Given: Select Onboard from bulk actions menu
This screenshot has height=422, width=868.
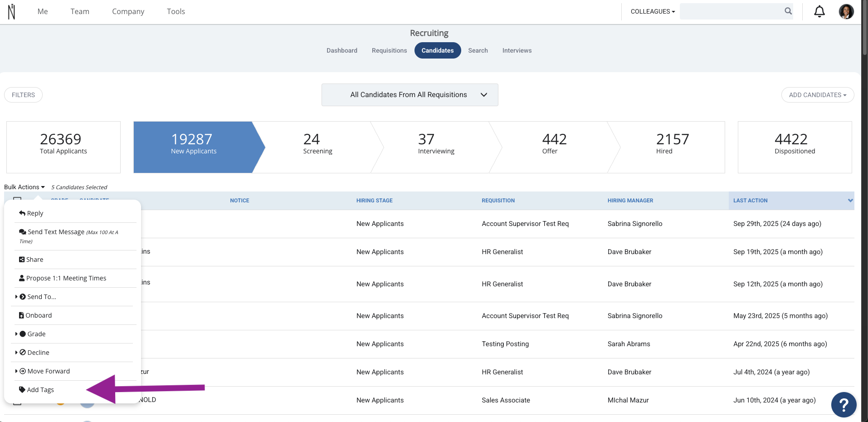Looking at the screenshot, I should coord(35,315).
